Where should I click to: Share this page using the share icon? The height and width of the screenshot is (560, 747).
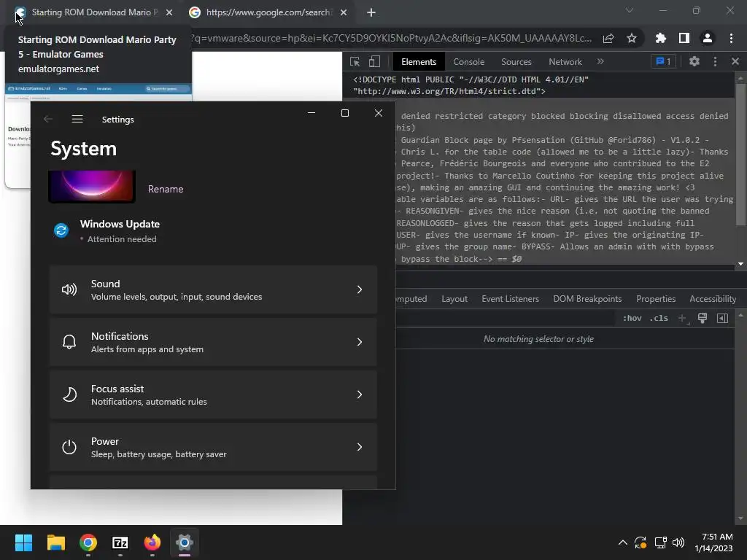tap(608, 38)
